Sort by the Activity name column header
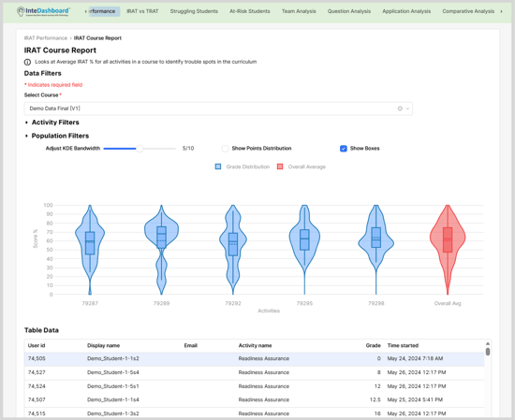This screenshot has width=515, height=420. coord(256,345)
